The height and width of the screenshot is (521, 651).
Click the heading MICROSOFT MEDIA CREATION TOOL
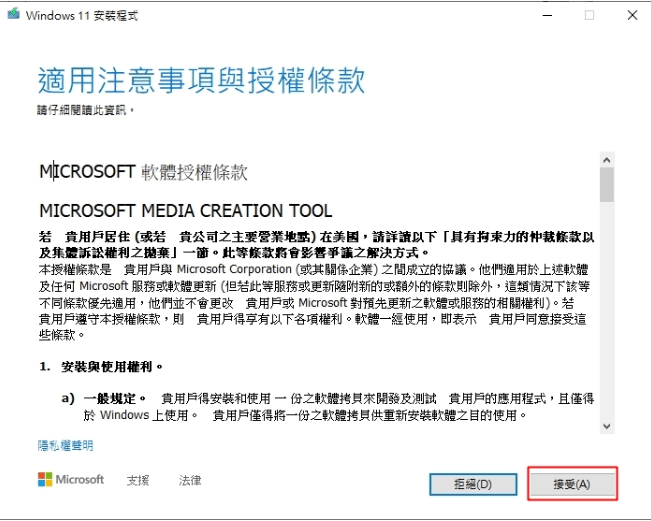tap(186, 211)
